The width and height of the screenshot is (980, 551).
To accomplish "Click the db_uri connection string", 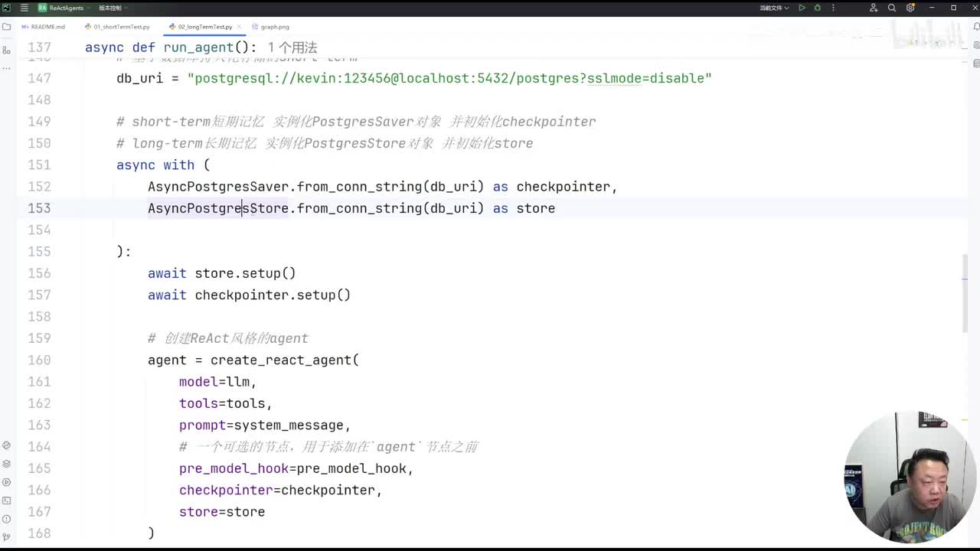I will [449, 78].
